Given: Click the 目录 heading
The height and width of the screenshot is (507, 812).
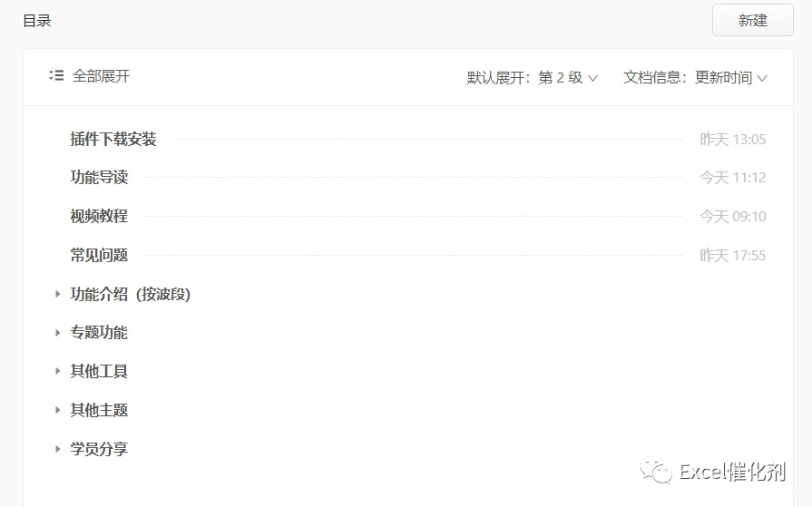Looking at the screenshot, I should coord(37,21).
